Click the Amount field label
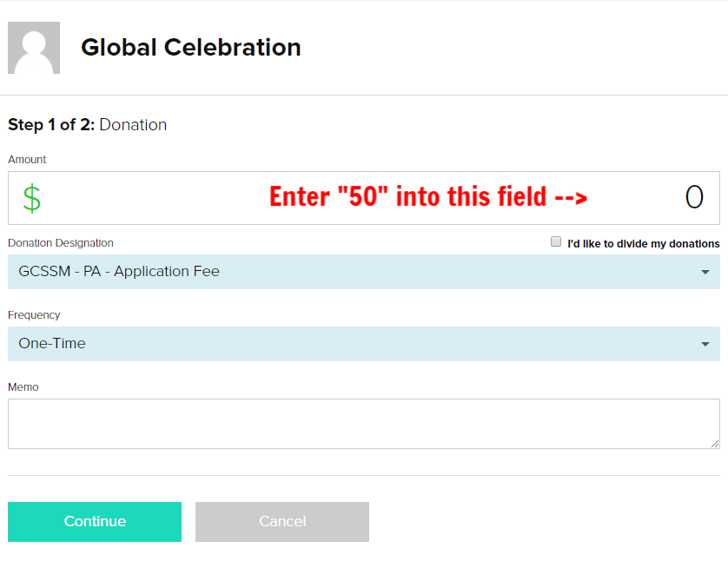728x561 pixels. pyautogui.click(x=27, y=160)
